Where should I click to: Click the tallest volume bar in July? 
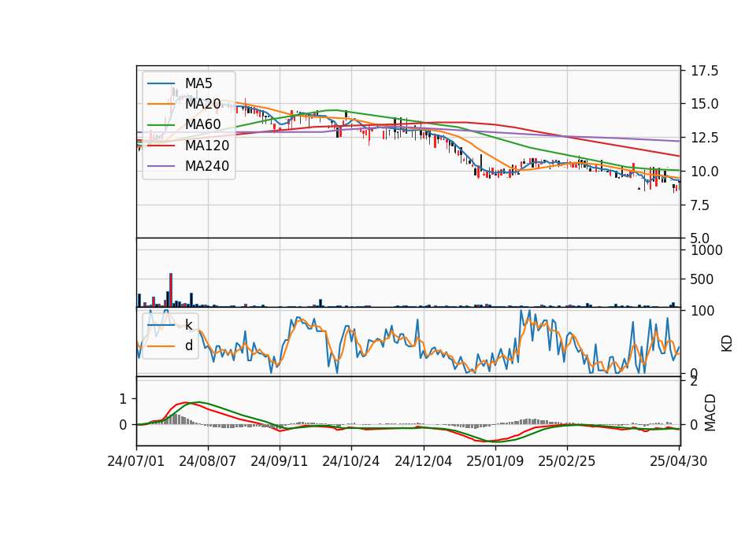point(171,290)
